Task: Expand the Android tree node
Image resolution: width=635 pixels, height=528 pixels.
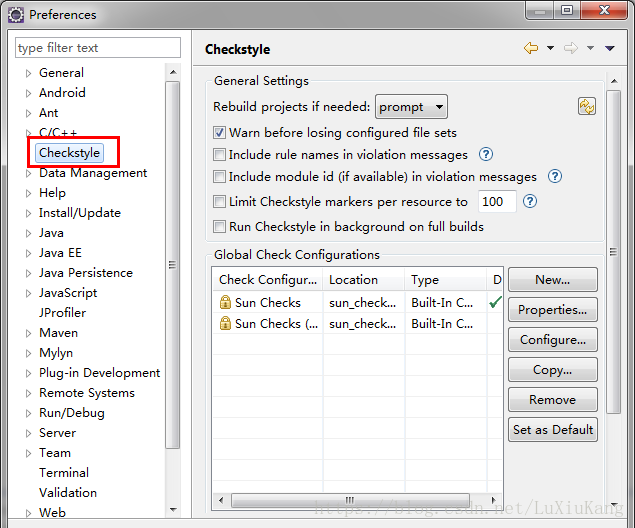Action: click(28, 93)
